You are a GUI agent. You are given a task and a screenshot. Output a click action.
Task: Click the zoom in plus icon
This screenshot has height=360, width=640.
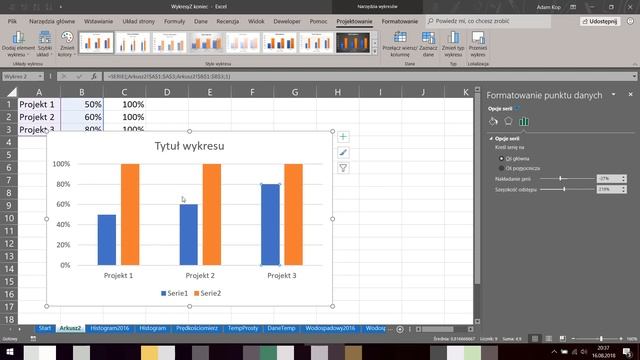pos(621,339)
